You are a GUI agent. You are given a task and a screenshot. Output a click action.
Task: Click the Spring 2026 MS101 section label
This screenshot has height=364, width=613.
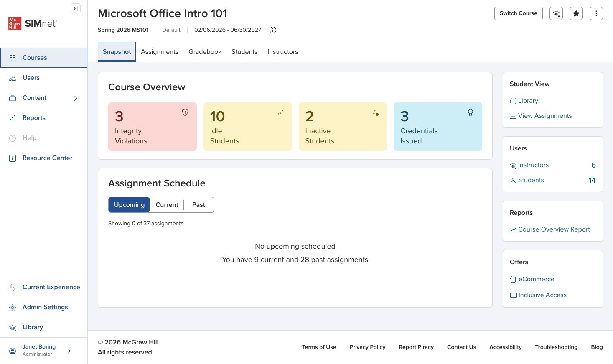(x=123, y=30)
